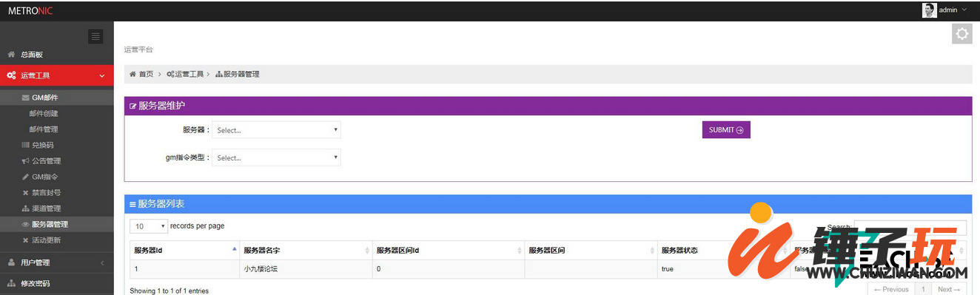980x295 pixels.
Task: Click the GM指令 pencil icon
Action: pos(26,177)
